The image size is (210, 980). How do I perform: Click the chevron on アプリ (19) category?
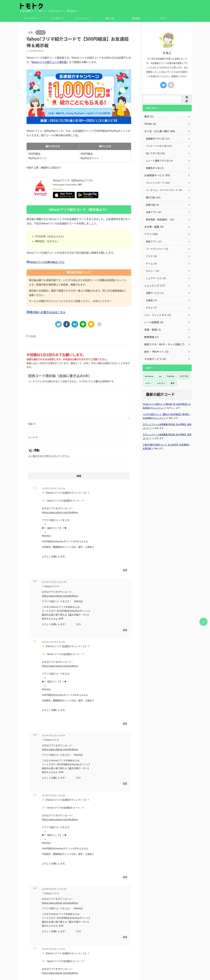coord(189,234)
